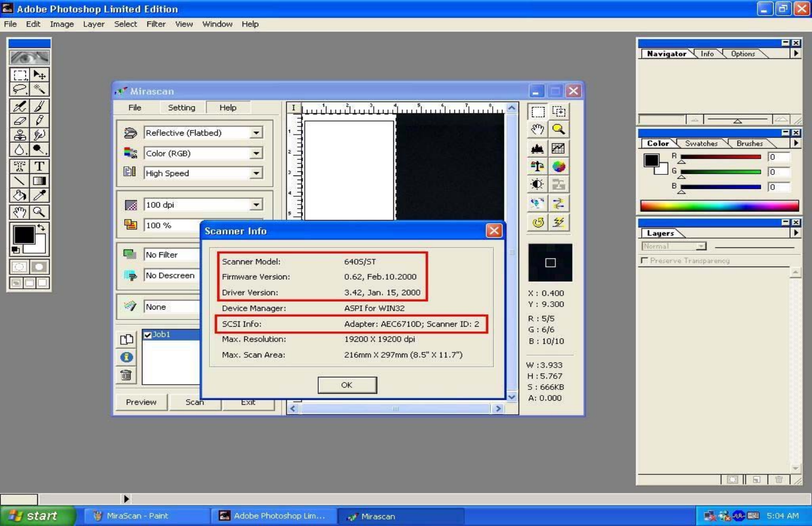812x526 pixels.
Task: Select the Eyedropper tool
Action: (39, 195)
